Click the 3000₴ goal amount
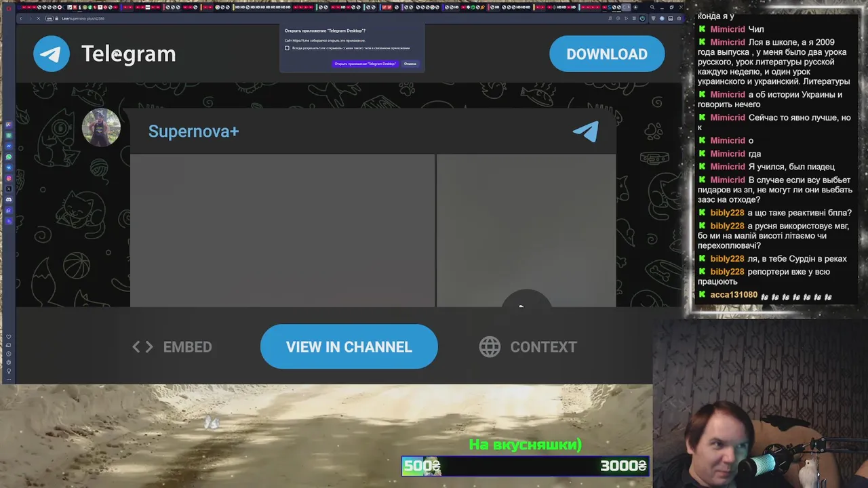 [x=623, y=466]
